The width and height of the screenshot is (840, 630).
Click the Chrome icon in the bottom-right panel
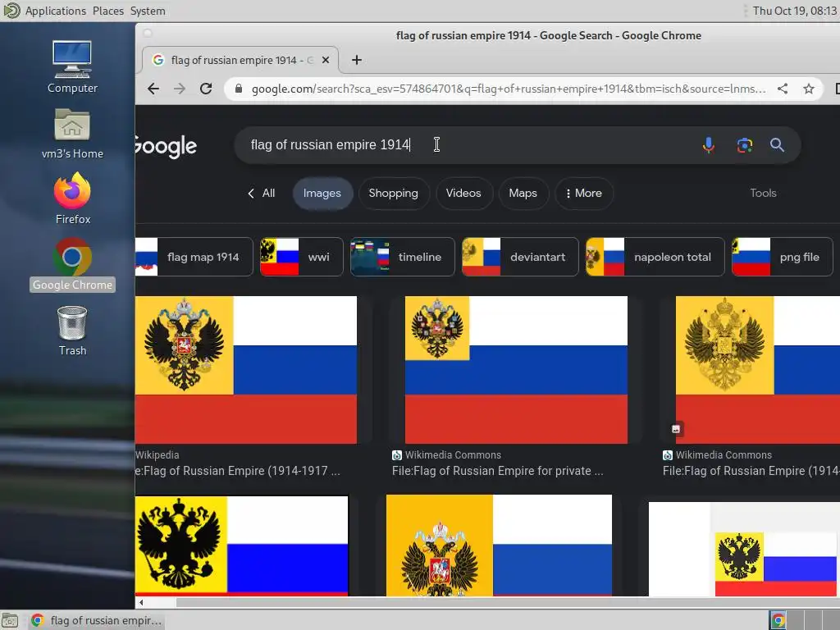click(778, 620)
